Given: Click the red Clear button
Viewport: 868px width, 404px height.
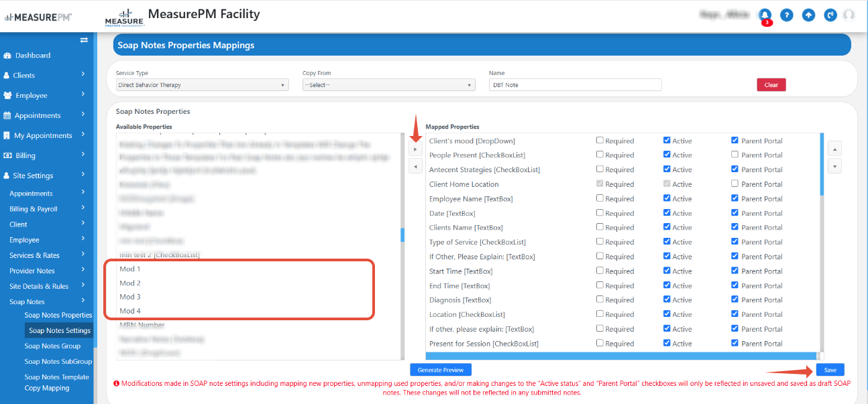Looking at the screenshot, I should coord(771,85).
